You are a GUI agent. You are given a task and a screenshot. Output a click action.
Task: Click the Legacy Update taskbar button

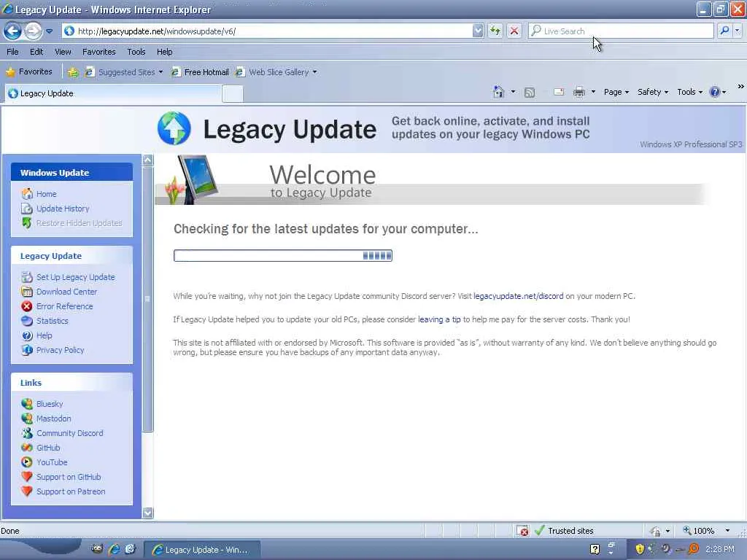coord(202,550)
